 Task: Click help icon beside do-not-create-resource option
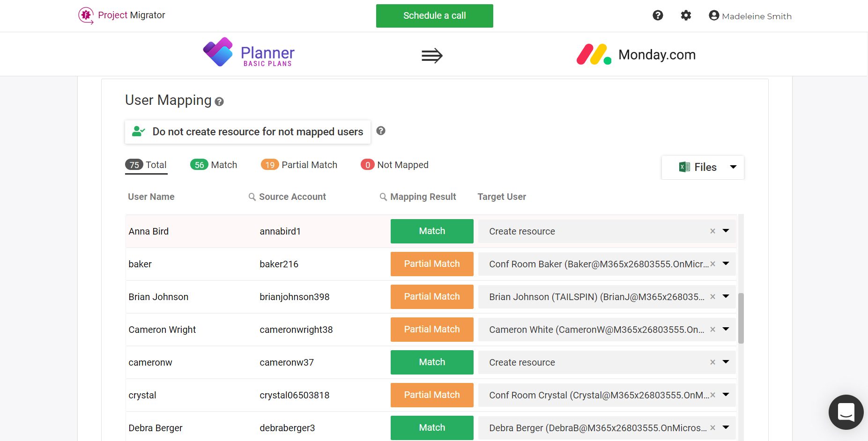pyautogui.click(x=381, y=131)
